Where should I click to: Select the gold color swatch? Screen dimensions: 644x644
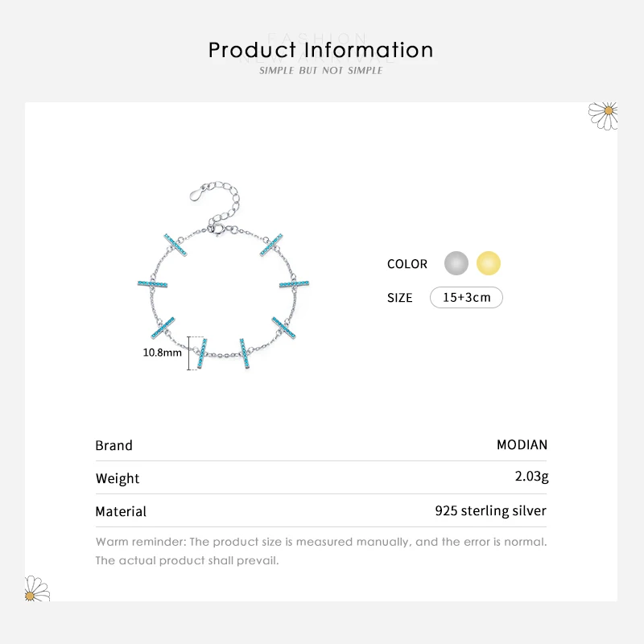489,263
